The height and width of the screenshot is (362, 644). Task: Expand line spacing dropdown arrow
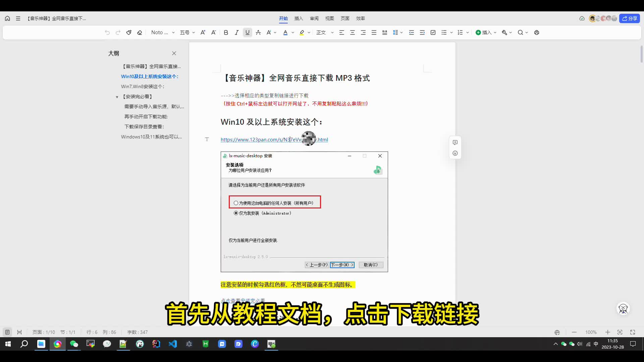[401, 33]
